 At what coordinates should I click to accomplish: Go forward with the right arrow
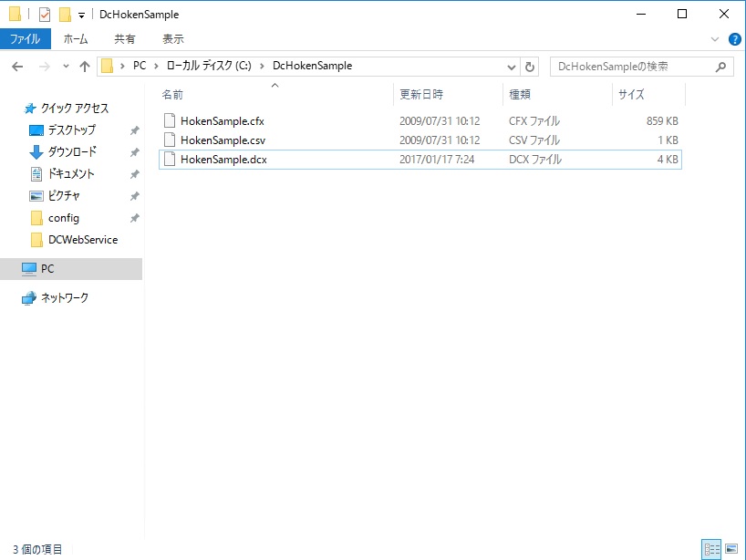coord(45,67)
